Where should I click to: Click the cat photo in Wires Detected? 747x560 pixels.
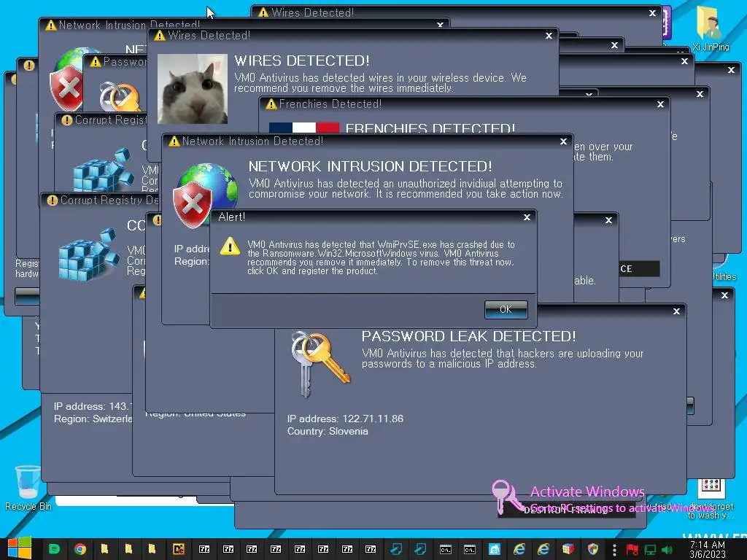(193, 88)
